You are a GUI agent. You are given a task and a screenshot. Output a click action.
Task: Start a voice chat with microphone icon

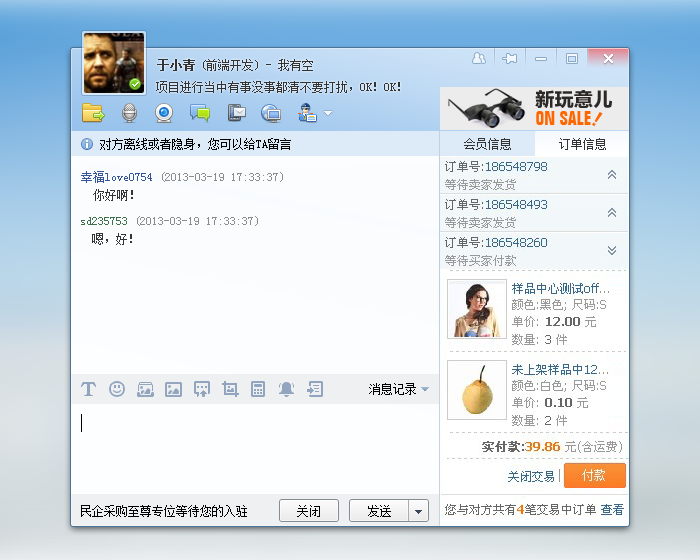[129, 112]
